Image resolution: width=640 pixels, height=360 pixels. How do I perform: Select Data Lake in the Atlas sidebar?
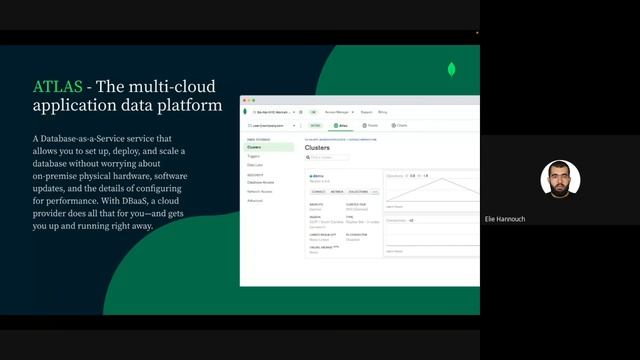pyautogui.click(x=255, y=165)
